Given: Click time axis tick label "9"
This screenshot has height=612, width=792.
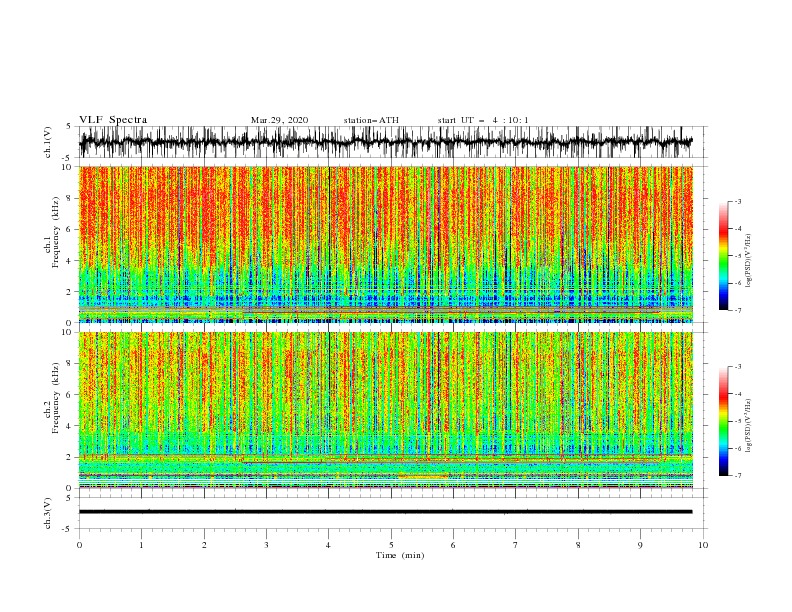Looking at the screenshot, I should pos(640,545).
